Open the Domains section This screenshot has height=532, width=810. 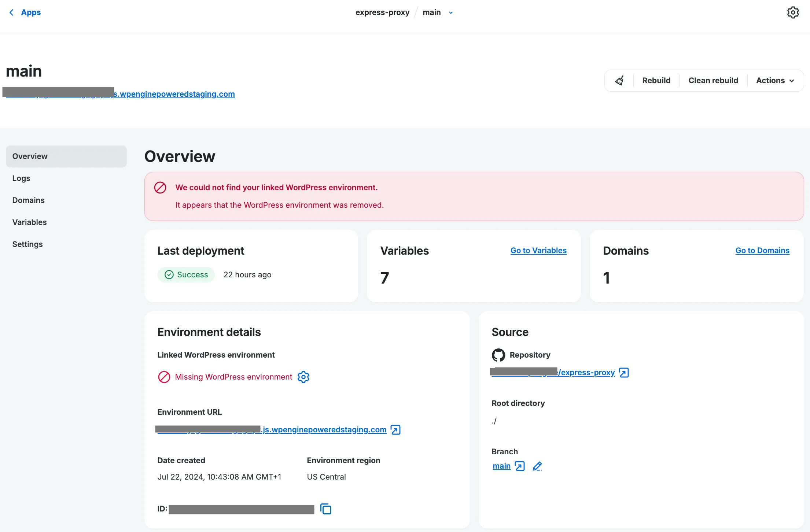pos(28,200)
